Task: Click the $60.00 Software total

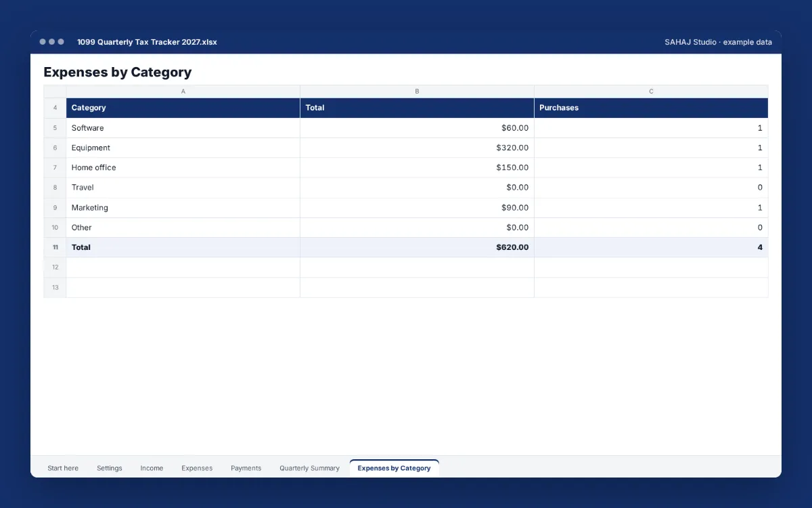Action: [417, 128]
